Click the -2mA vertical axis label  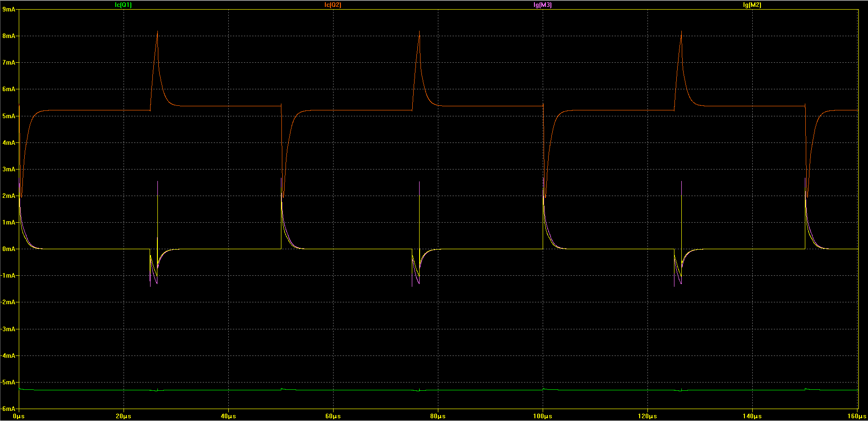[x=8, y=302]
